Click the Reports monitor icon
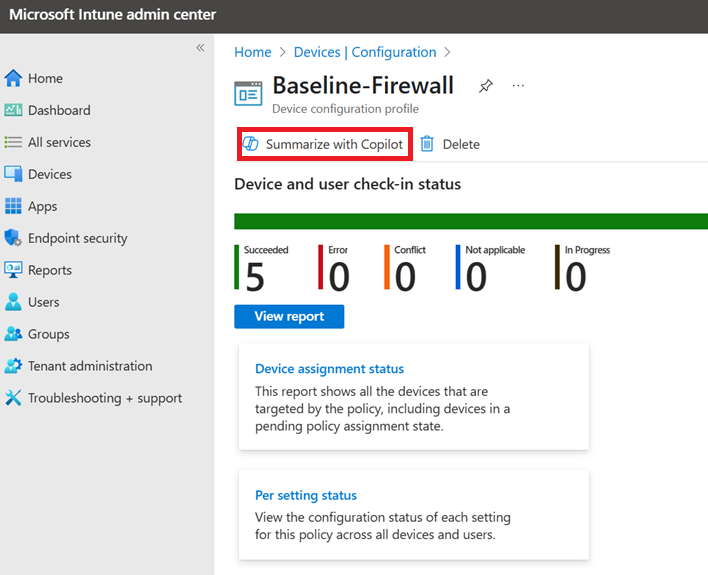This screenshot has height=575, width=708. (x=13, y=270)
